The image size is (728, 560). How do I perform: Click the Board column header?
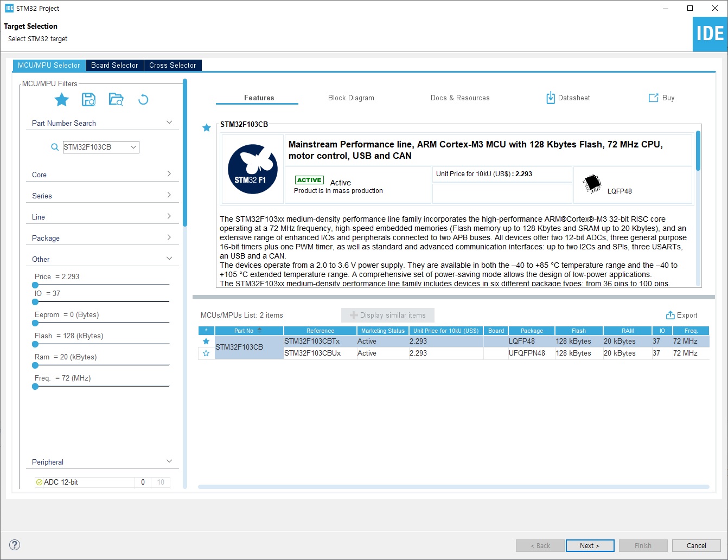coord(496,331)
